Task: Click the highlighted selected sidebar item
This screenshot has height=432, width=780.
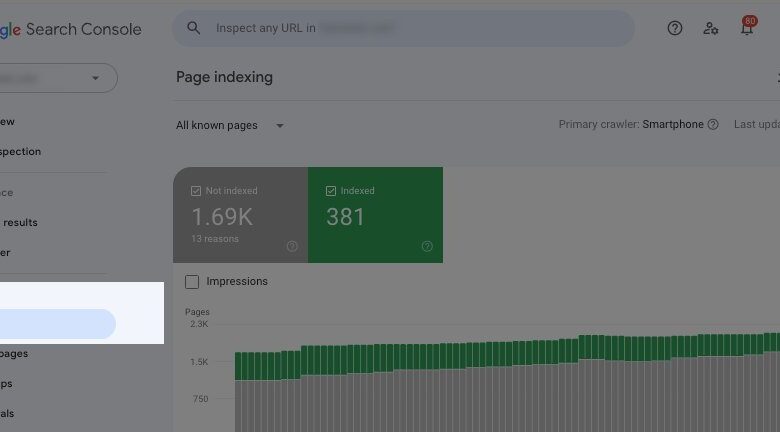Action: 58,324
